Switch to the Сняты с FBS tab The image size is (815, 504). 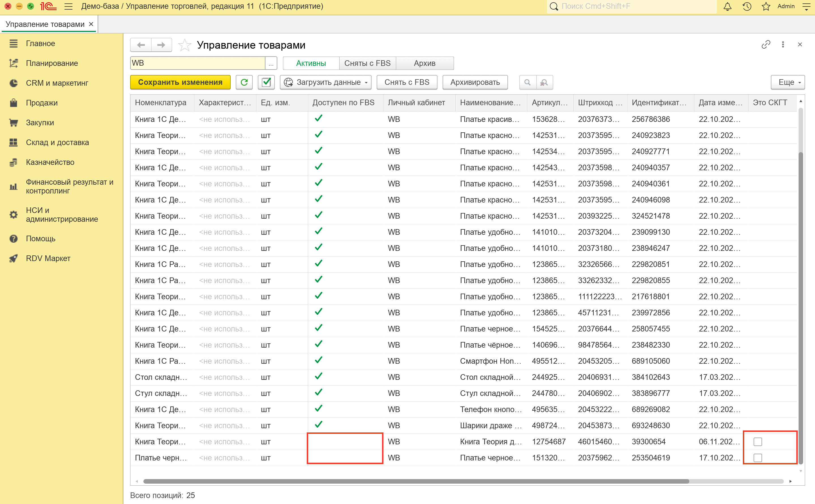[x=367, y=63]
